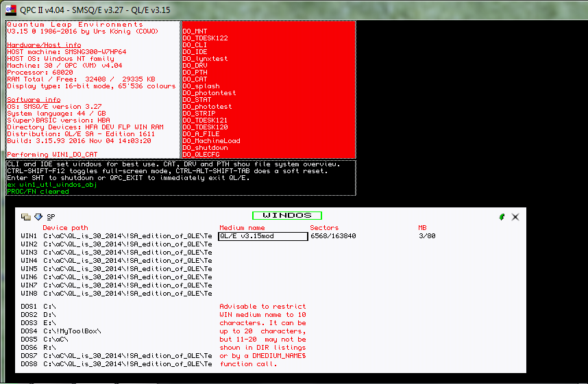Click DO_splash in the red file list
588x384 pixels.
(x=201, y=86)
